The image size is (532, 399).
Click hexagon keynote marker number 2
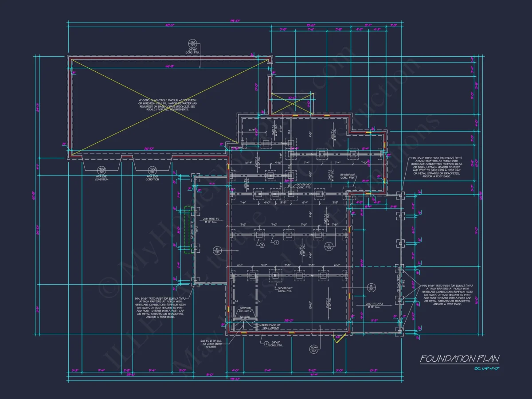click(262, 245)
